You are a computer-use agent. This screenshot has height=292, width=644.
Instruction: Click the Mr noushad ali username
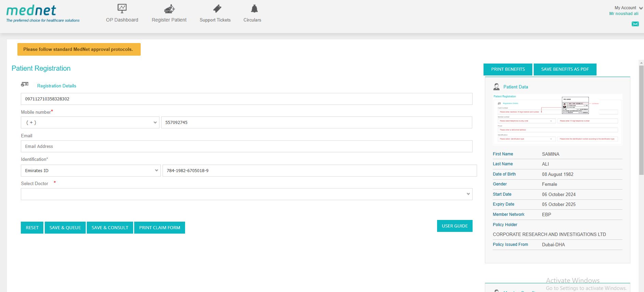624,14
